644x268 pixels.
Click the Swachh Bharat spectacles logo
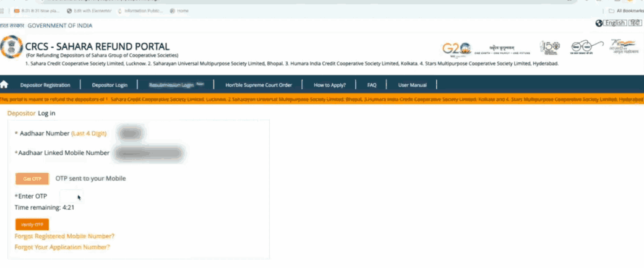pos(587,48)
